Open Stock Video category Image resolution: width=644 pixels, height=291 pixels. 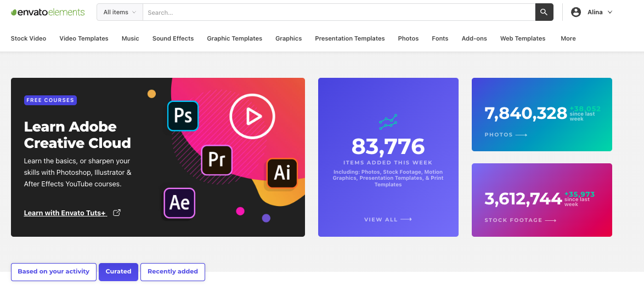29,38
